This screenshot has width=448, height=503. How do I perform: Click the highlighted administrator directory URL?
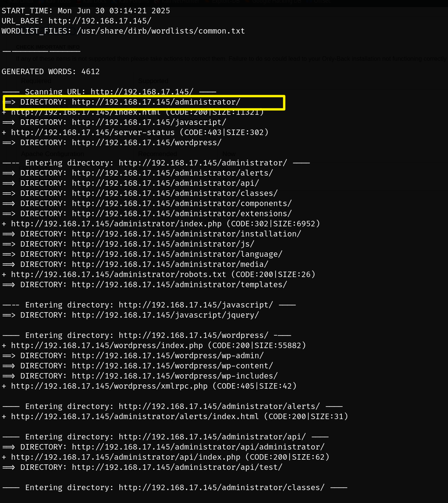coord(156,102)
